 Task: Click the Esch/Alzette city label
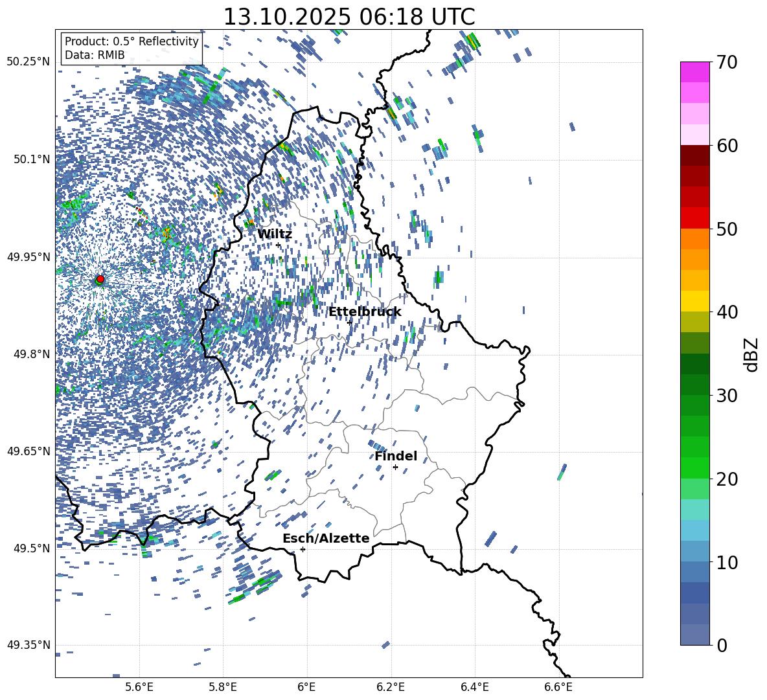coord(326,538)
